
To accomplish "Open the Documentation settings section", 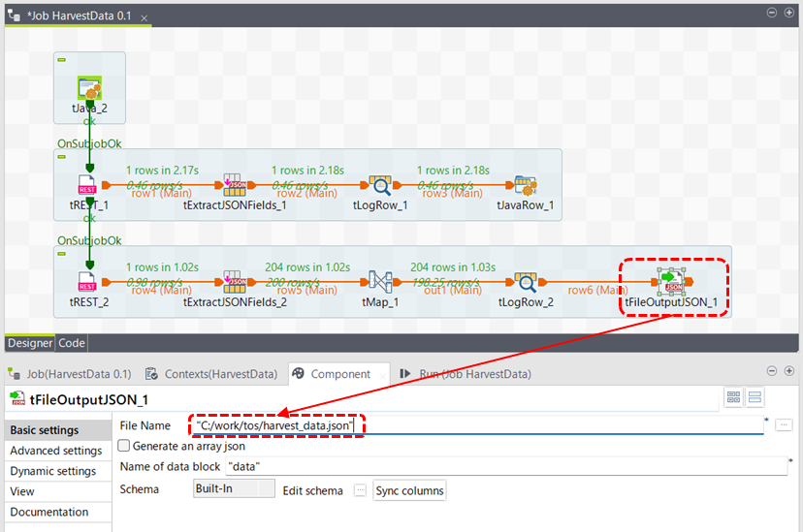I will (59, 512).
